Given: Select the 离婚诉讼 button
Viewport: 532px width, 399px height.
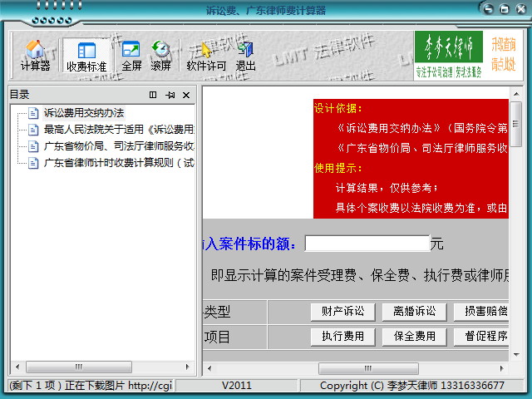Looking at the screenshot, I should (414, 312).
